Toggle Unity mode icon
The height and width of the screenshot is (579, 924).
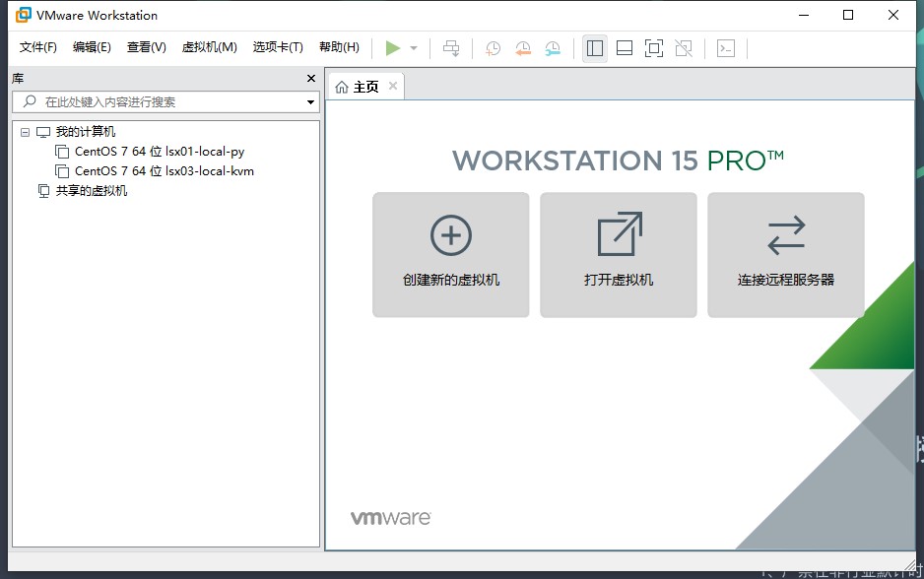(684, 47)
